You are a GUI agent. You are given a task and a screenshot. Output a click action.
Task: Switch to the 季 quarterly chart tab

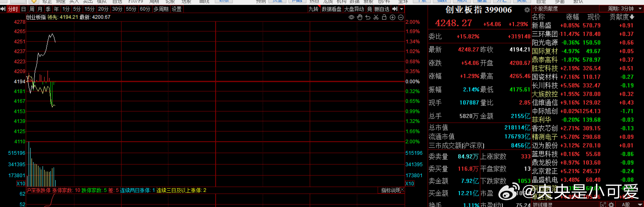(x=48, y=9)
